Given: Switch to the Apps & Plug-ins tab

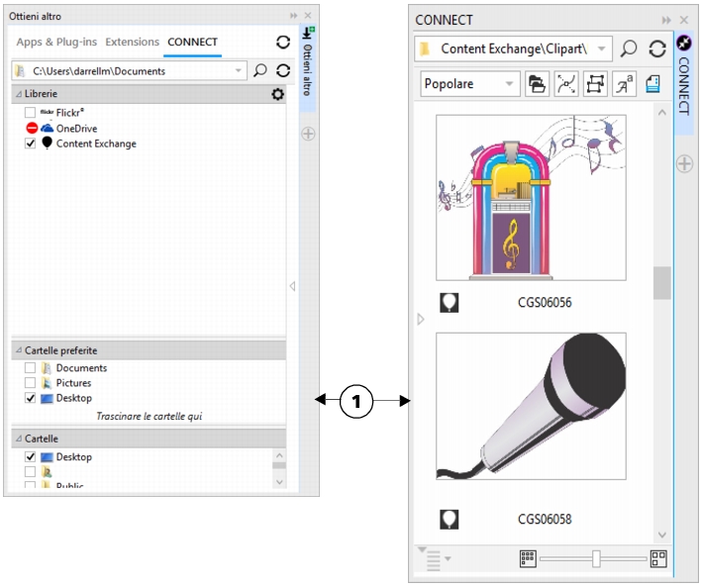Looking at the screenshot, I should 56,42.
